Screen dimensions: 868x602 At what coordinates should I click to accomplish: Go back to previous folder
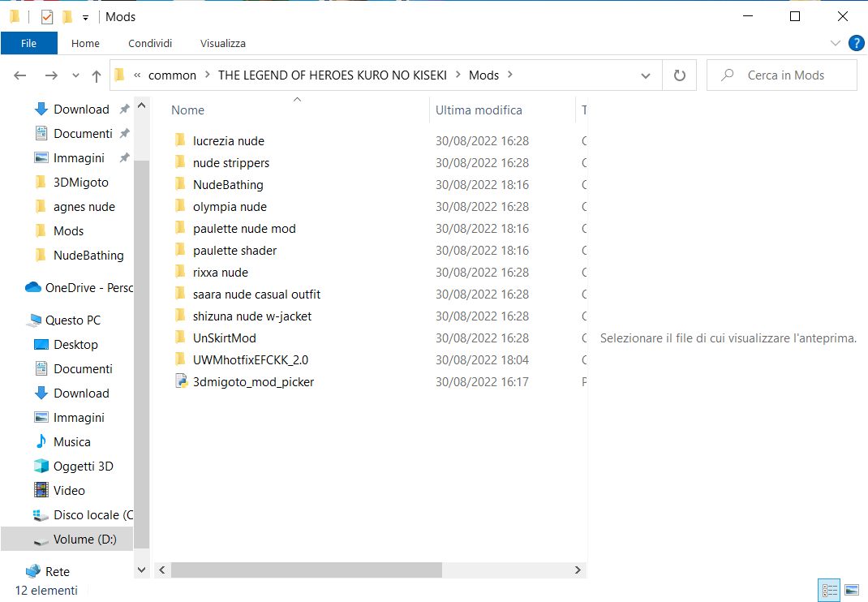(x=20, y=75)
